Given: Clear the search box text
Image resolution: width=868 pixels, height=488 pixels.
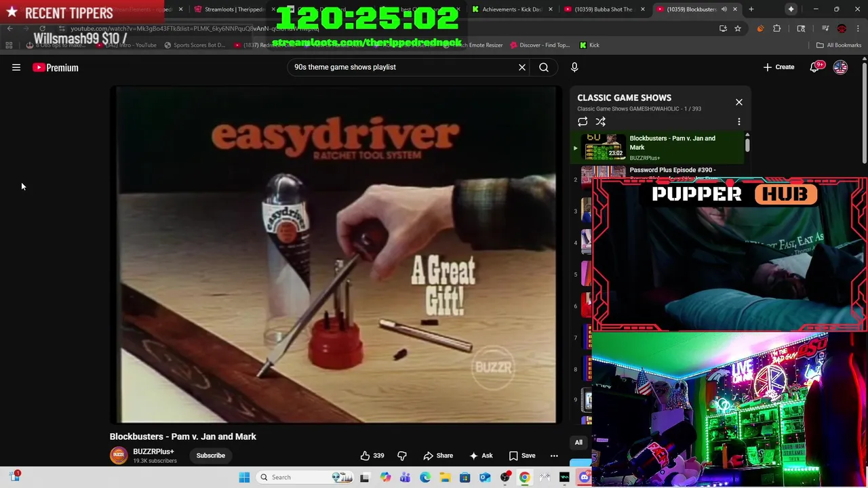Looking at the screenshot, I should (x=522, y=67).
